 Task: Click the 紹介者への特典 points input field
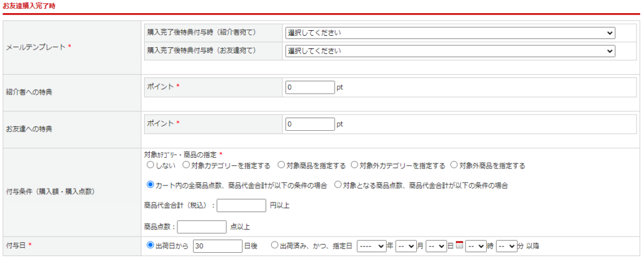pyautogui.click(x=309, y=87)
